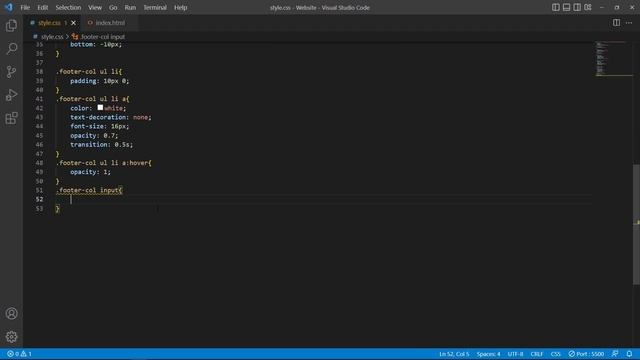Click line number 41 in gutter

39,99
